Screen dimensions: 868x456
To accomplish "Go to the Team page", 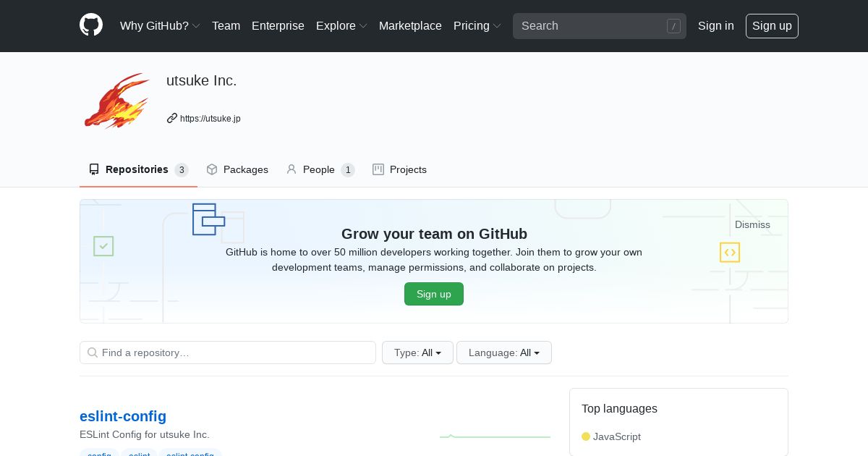I will click(x=226, y=25).
